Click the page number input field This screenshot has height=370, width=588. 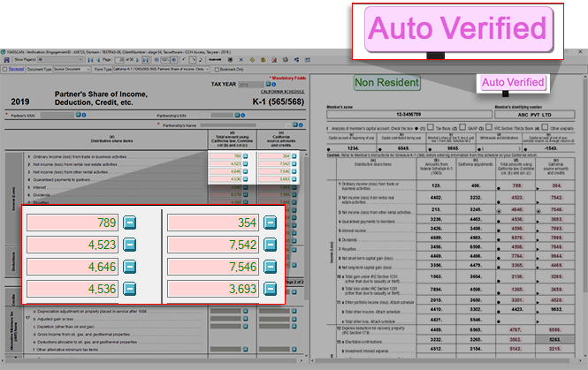pos(119,60)
